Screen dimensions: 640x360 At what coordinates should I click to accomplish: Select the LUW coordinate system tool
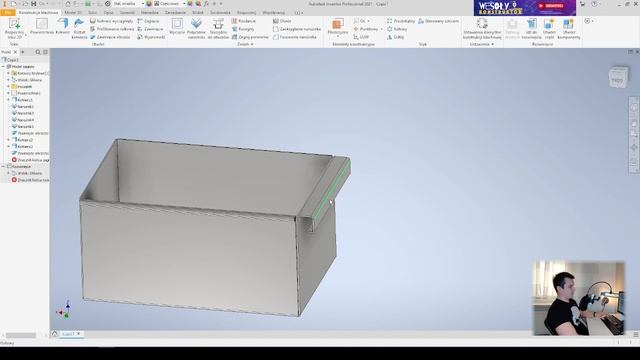click(361, 37)
